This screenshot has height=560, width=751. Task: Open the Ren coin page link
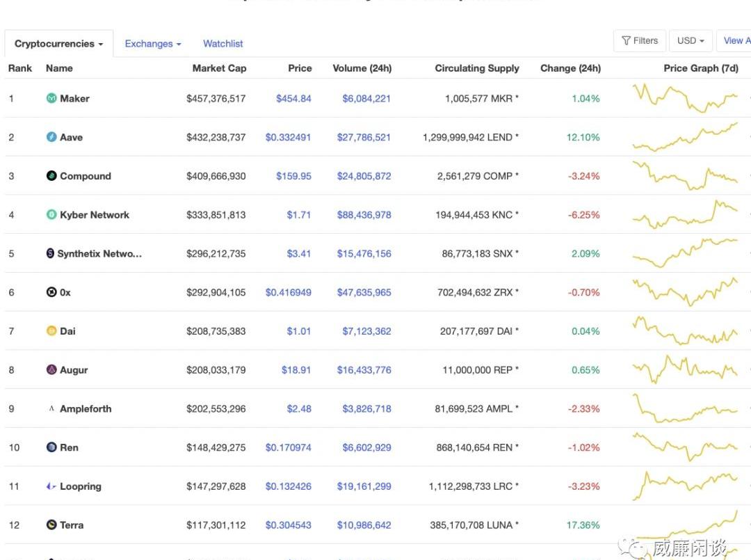tap(69, 447)
